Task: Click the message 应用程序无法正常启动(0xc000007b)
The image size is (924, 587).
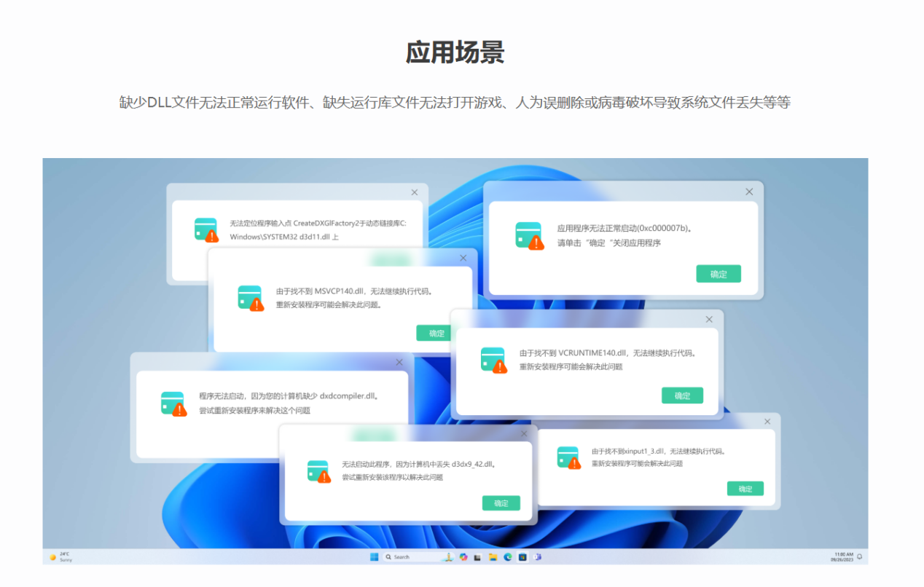Action: point(625,228)
